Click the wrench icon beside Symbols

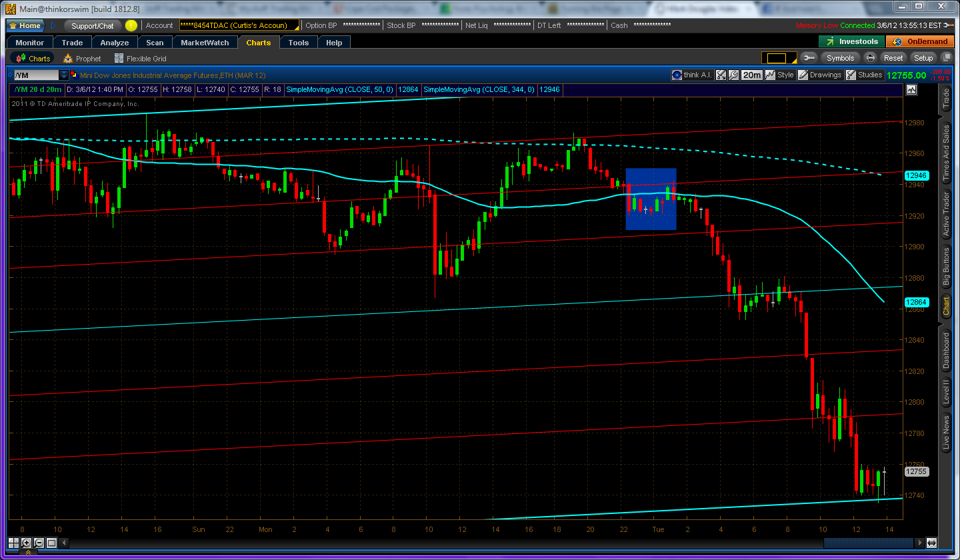pyautogui.click(x=809, y=58)
